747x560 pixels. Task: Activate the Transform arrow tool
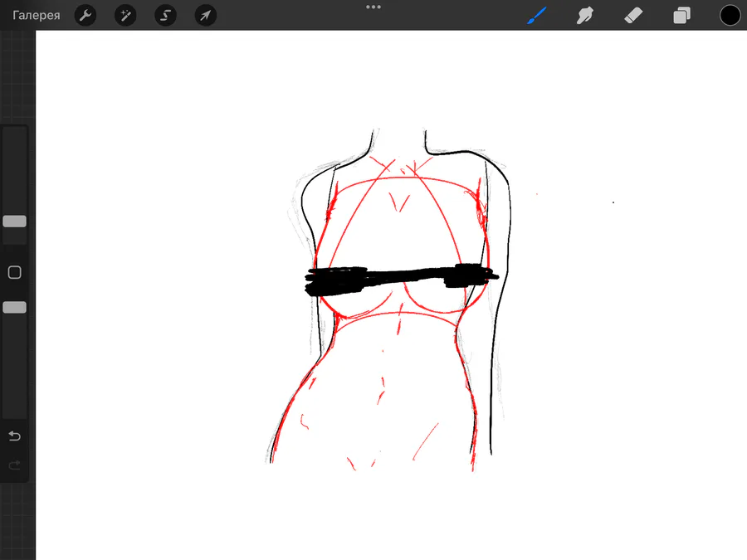coord(206,15)
